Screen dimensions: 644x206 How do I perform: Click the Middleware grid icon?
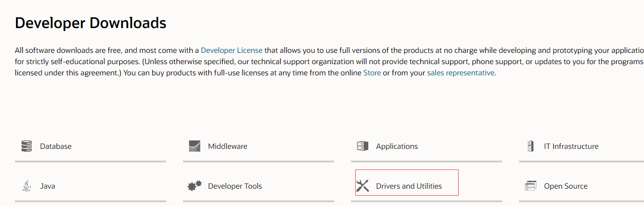[194, 146]
